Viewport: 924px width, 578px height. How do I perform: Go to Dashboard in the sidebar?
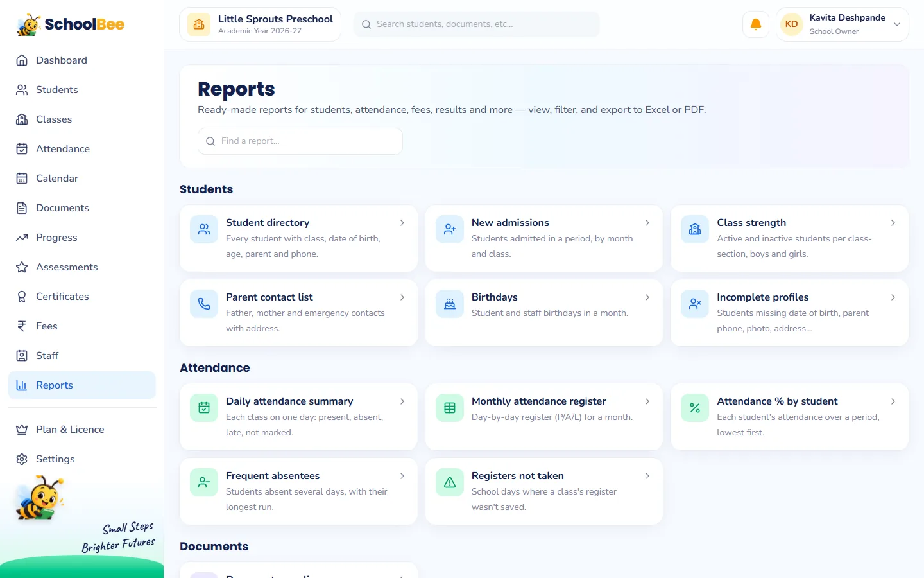pos(81,60)
